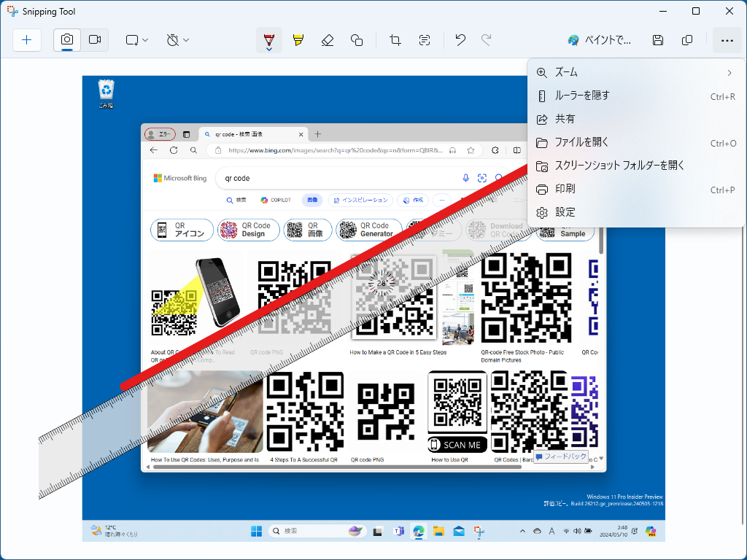Open the Text actions tool
This screenshot has width=747, height=560.
pos(425,40)
